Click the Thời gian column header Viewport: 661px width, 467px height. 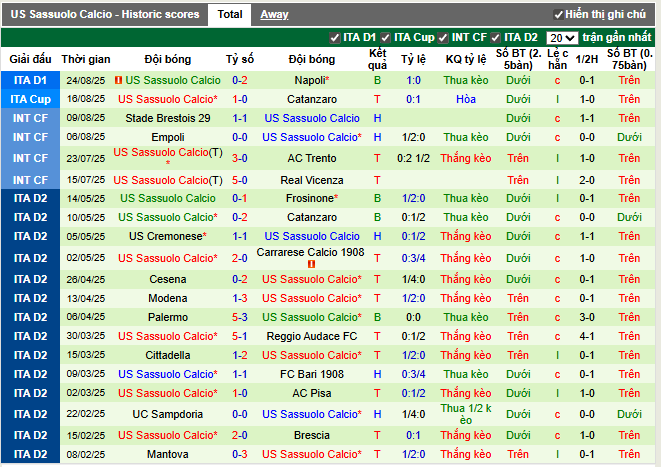(x=86, y=59)
